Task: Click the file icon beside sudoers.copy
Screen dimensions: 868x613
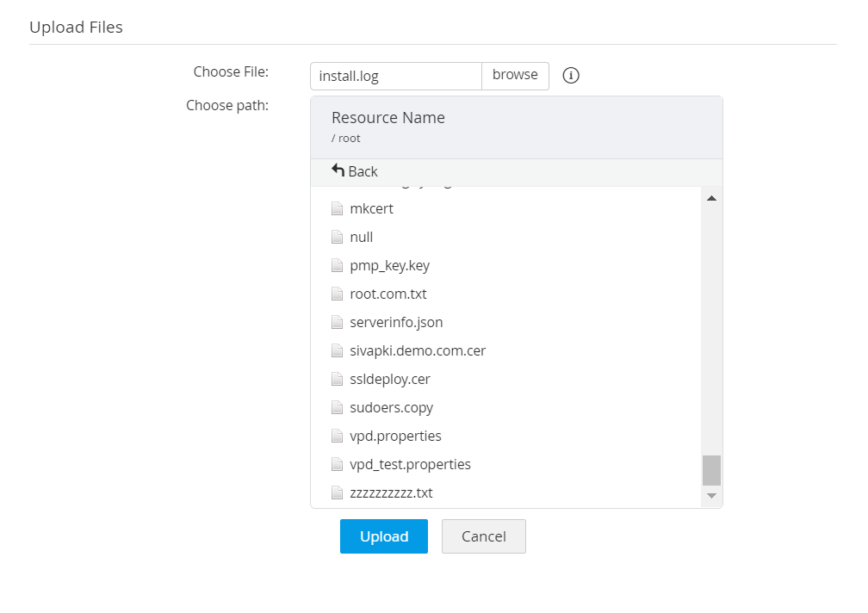Action: click(x=338, y=407)
